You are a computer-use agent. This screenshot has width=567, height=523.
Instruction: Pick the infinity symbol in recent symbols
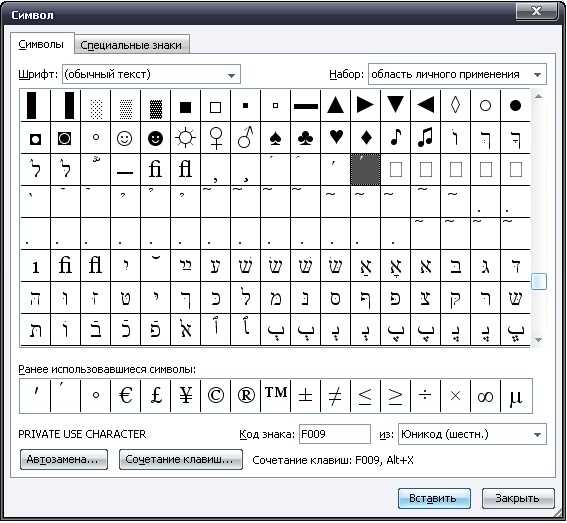485,396
